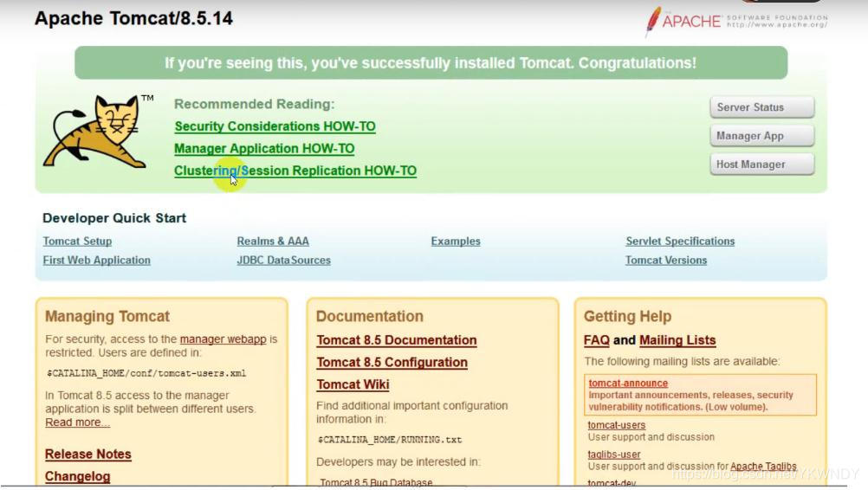Open Clustering/Session Replication HOW-TO link
The width and height of the screenshot is (868, 490).
point(295,171)
